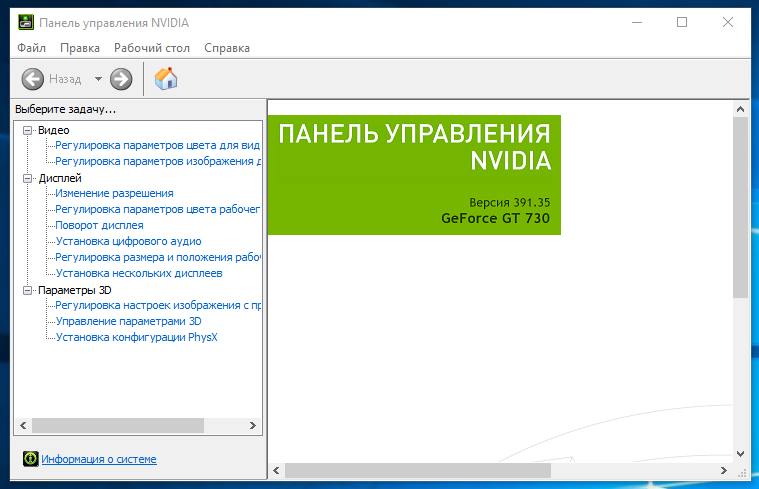The height and width of the screenshot is (489, 759).
Task: Minimize the NVIDIA control panel window
Action: click(637, 22)
